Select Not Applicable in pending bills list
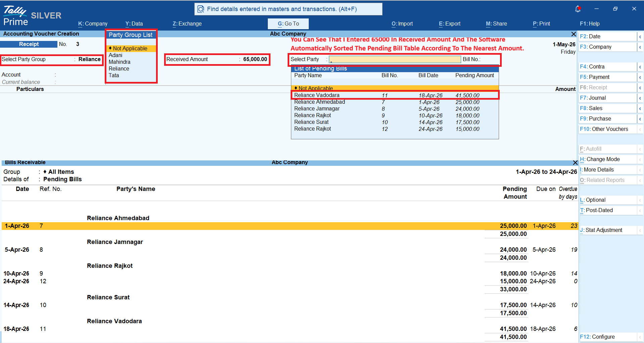The image size is (644, 343). point(395,88)
